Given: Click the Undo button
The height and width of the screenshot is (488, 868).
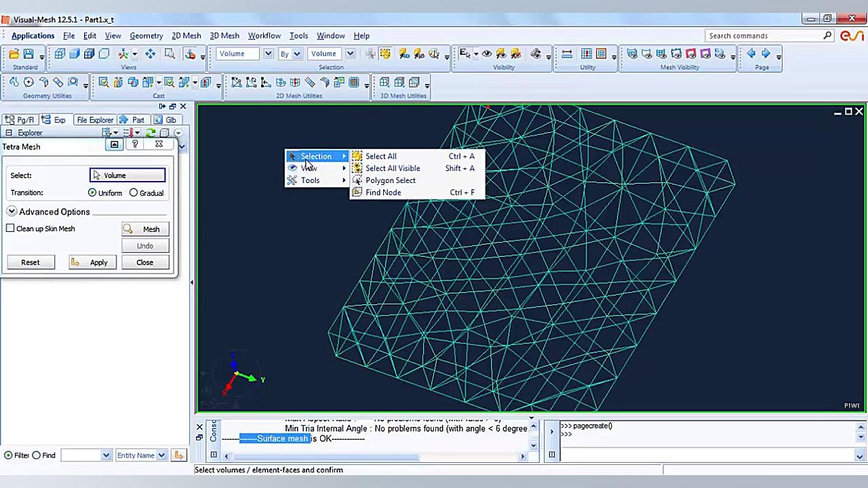Looking at the screenshot, I should coord(145,246).
